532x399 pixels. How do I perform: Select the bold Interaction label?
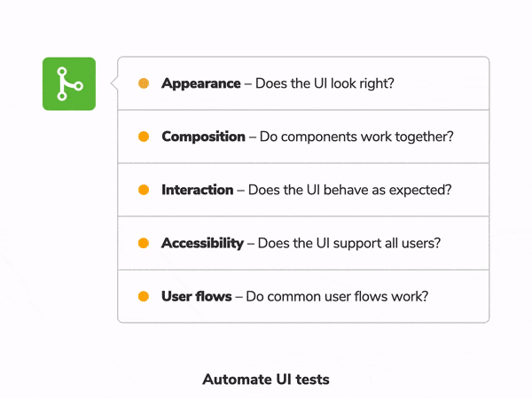click(x=197, y=190)
